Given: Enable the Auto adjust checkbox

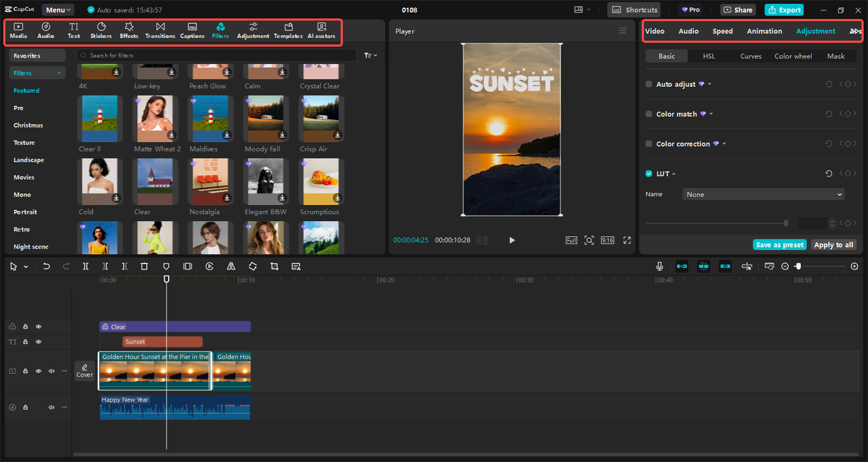Looking at the screenshot, I should tap(649, 84).
